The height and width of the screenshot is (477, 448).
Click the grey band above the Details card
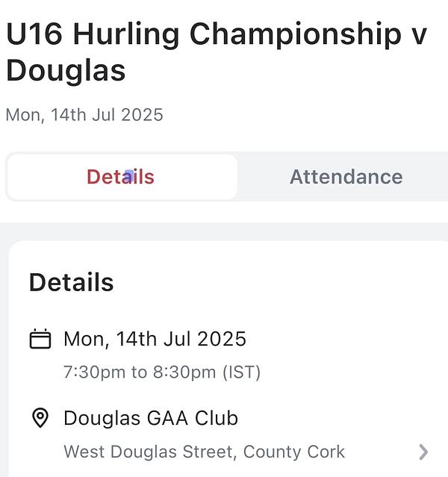click(x=224, y=231)
